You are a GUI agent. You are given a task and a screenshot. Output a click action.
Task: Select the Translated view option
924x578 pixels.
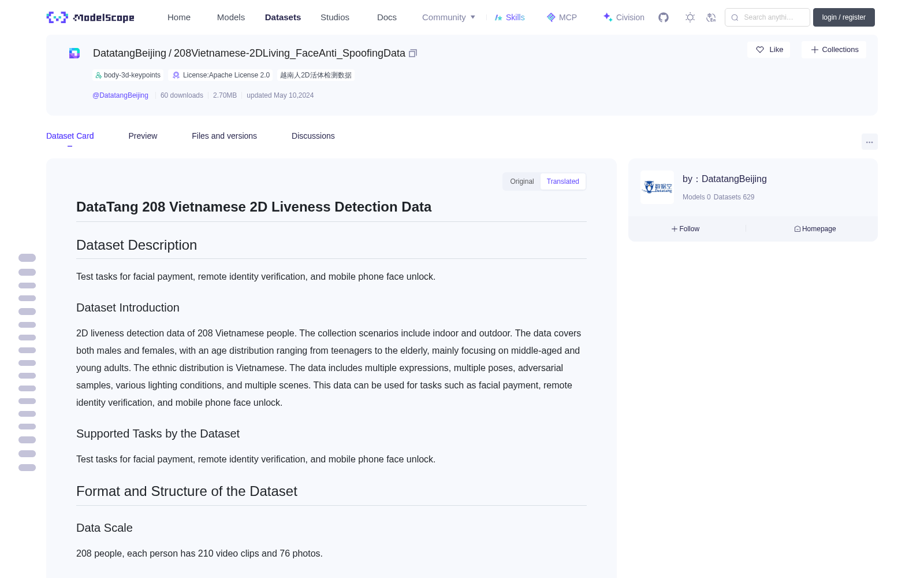[x=562, y=181]
